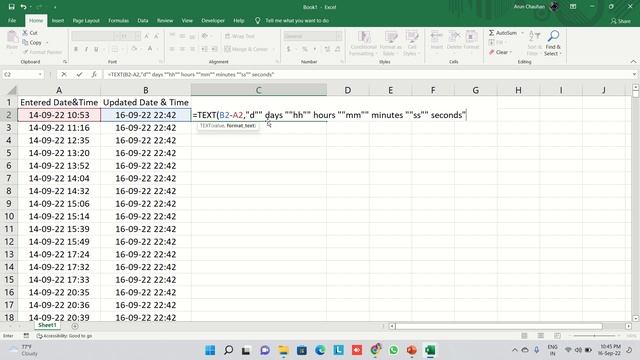This screenshot has height=360, width=640.
Task: Cut the selection
Action: tap(30, 33)
